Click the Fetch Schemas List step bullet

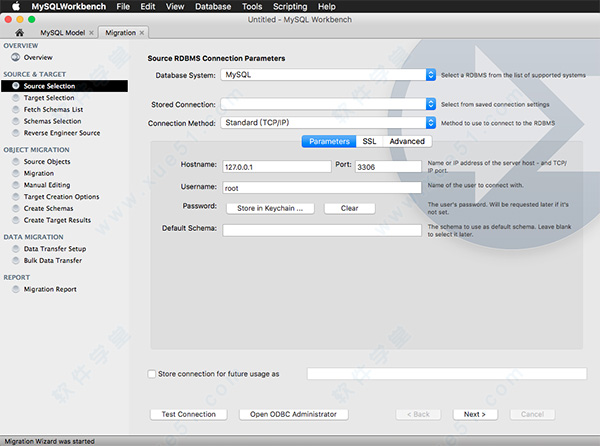[x=16, y=109]
